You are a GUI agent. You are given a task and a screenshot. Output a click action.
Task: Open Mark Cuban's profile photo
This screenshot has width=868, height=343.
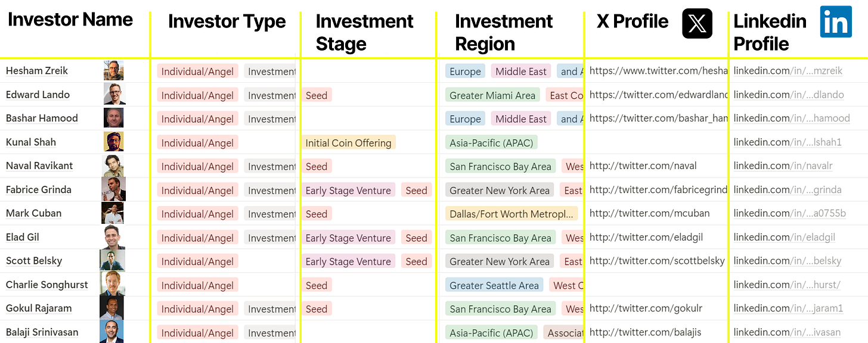click(x=113, y=213)
